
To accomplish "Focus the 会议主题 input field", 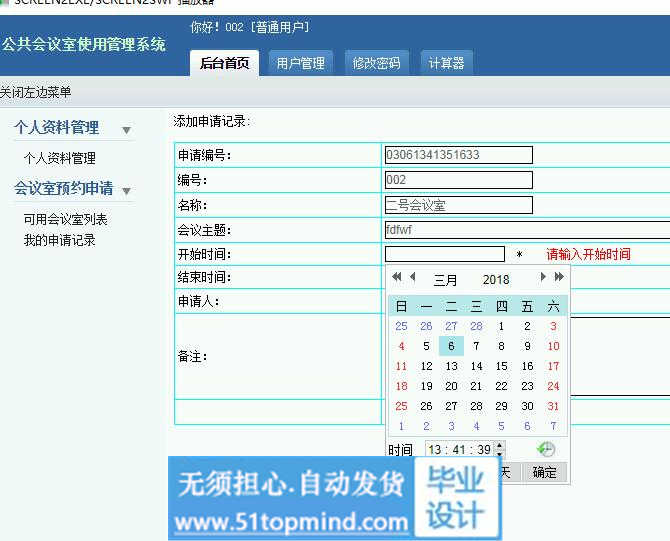I will 527,230.
